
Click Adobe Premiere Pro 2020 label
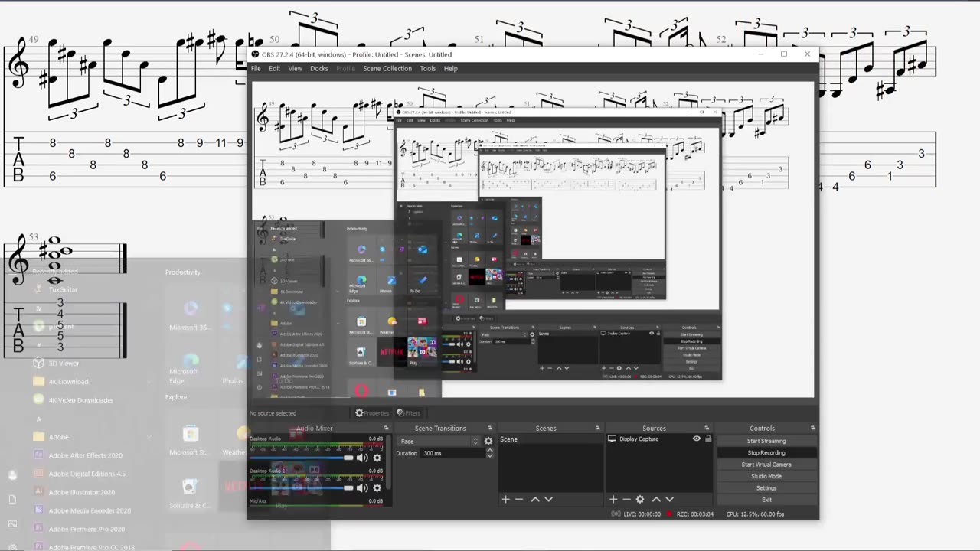[x=87, y=529]
